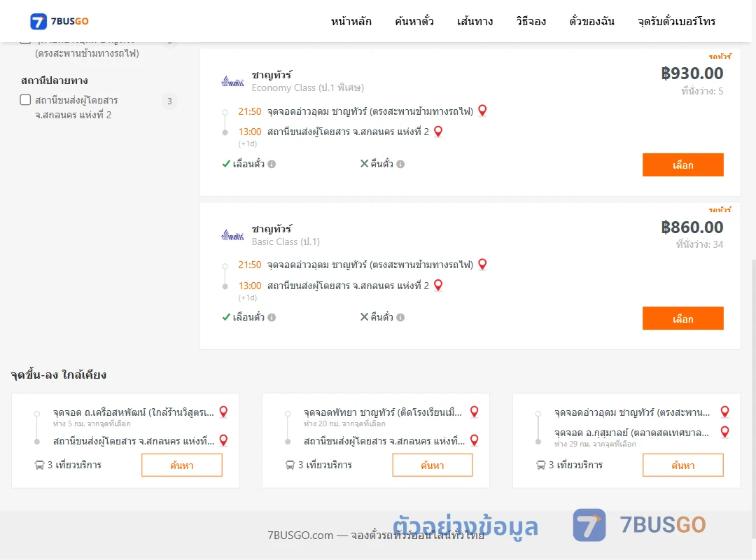
Task: Click the page vertical scrollbar
Action: pyautogui.click(x=753, y=398)
